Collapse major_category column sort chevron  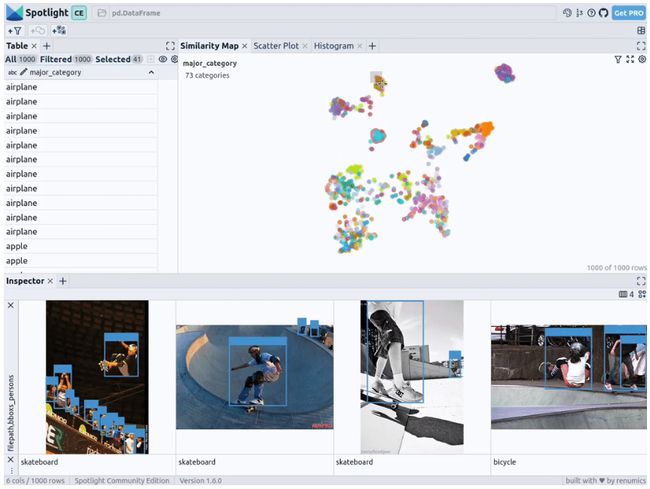[x=151, y=73]
